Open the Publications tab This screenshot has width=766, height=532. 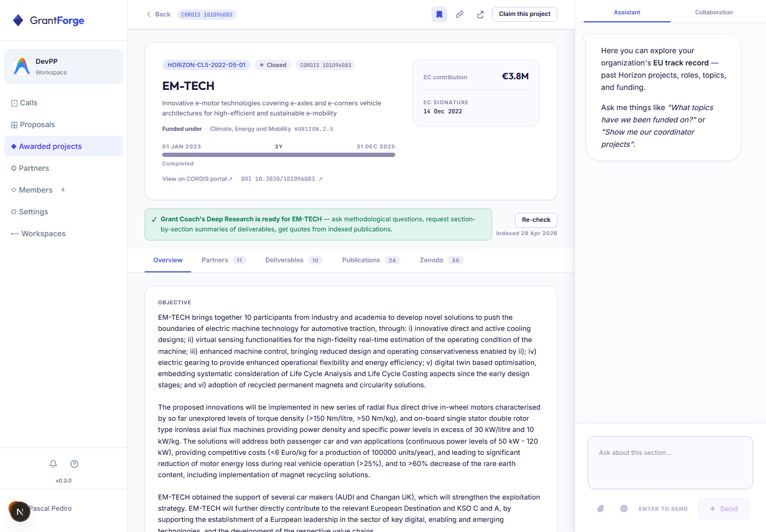[x=371, y=260]
